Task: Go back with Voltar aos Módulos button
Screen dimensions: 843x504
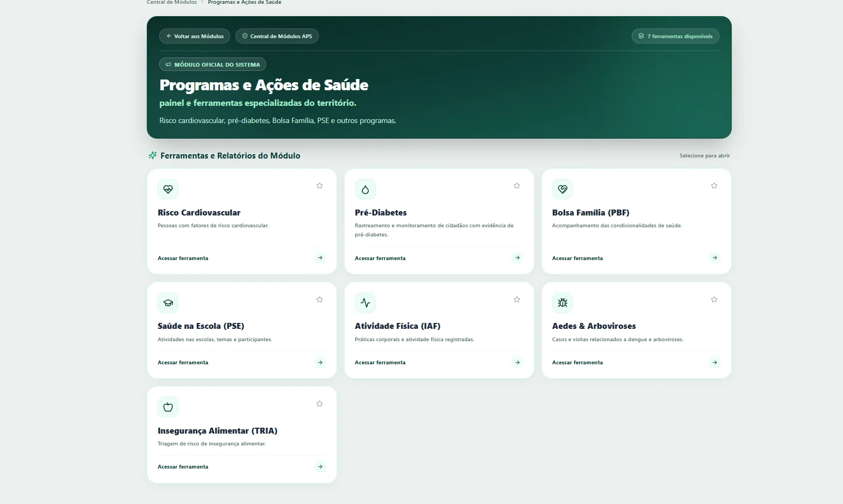Action: (195, 36)
